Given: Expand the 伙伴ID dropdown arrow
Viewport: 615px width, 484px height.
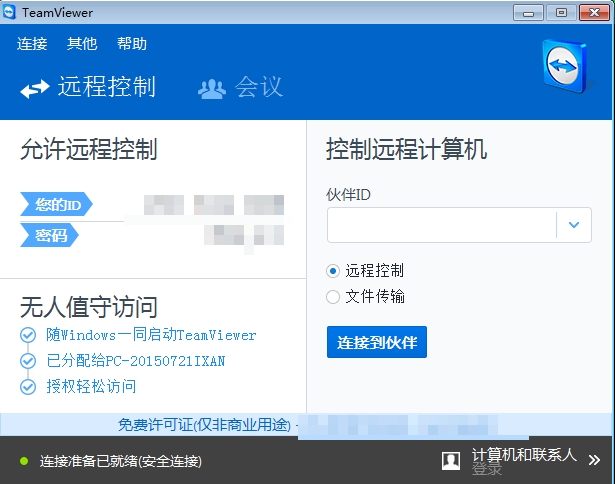Looking at the screenshot, I should (574, 225).
